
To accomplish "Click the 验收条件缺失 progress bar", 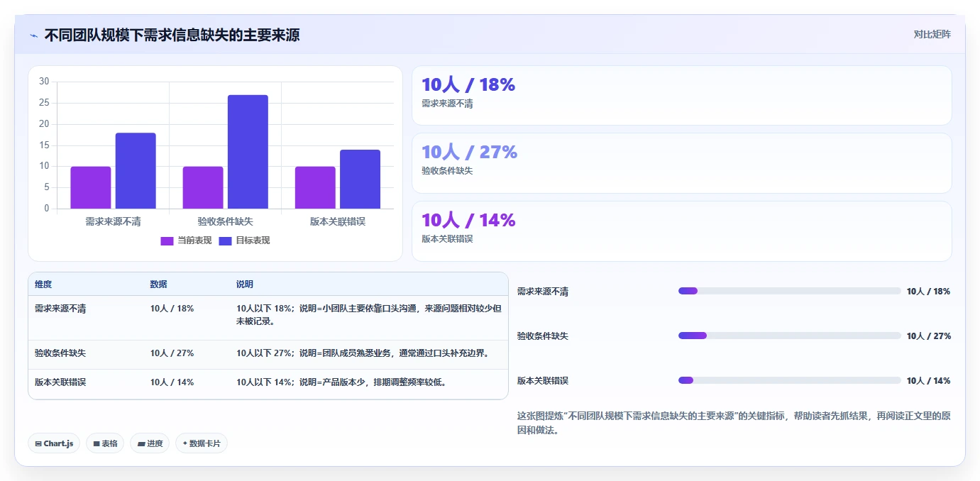I will tap(789, 336).
